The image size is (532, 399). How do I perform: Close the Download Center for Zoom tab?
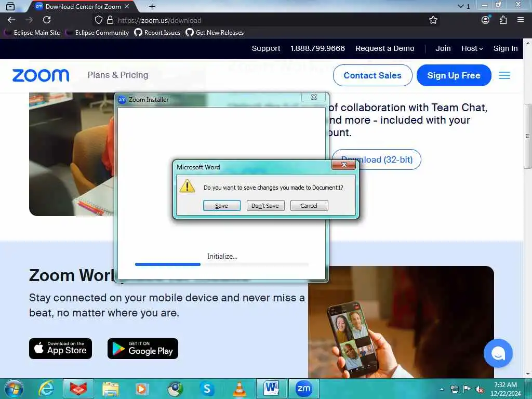pyautogui.click(x=127, y=6)
